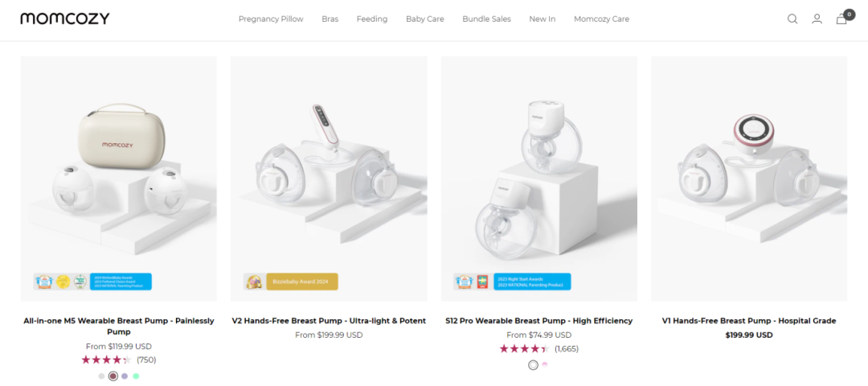Click the S12 Pro star rating
This screenshot has width=868, height=386.
[524, 349]
